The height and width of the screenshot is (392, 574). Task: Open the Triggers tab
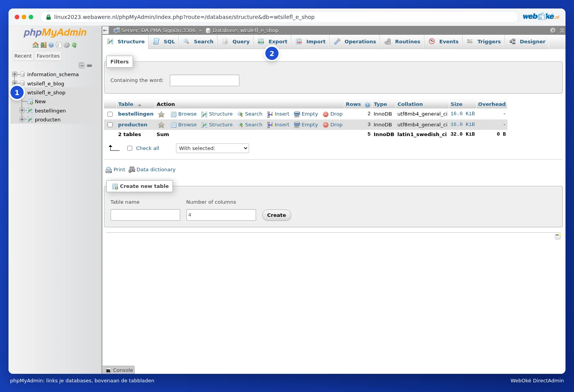(484, 42)
